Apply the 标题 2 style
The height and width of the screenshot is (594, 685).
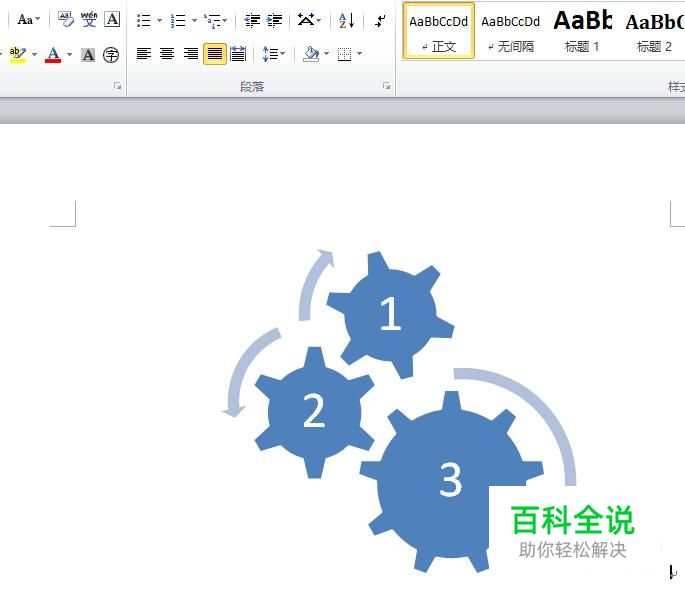(x=654, y=31)
